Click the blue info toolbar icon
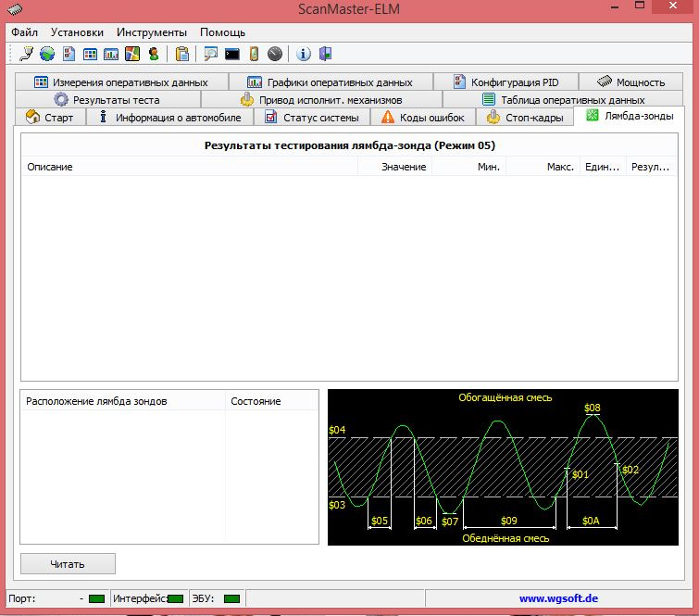This screenshot has width=699, height=616. click(304, 54)
